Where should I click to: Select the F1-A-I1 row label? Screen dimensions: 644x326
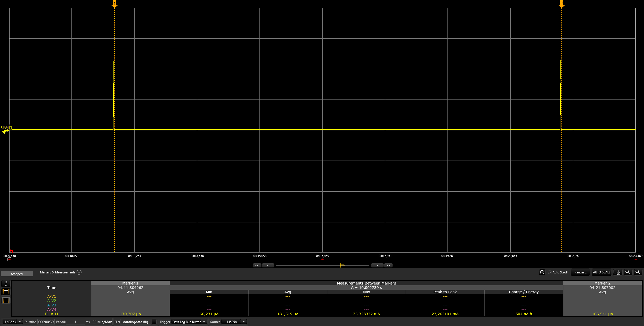tap(52, 314)
